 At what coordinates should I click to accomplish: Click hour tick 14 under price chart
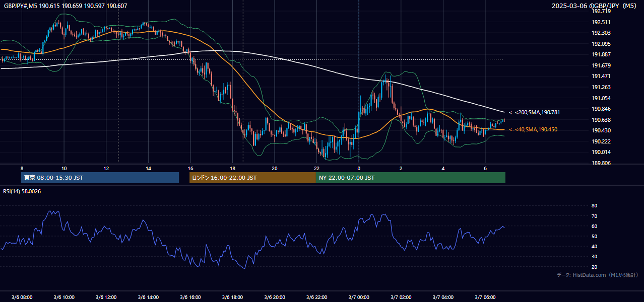point(148,168)
